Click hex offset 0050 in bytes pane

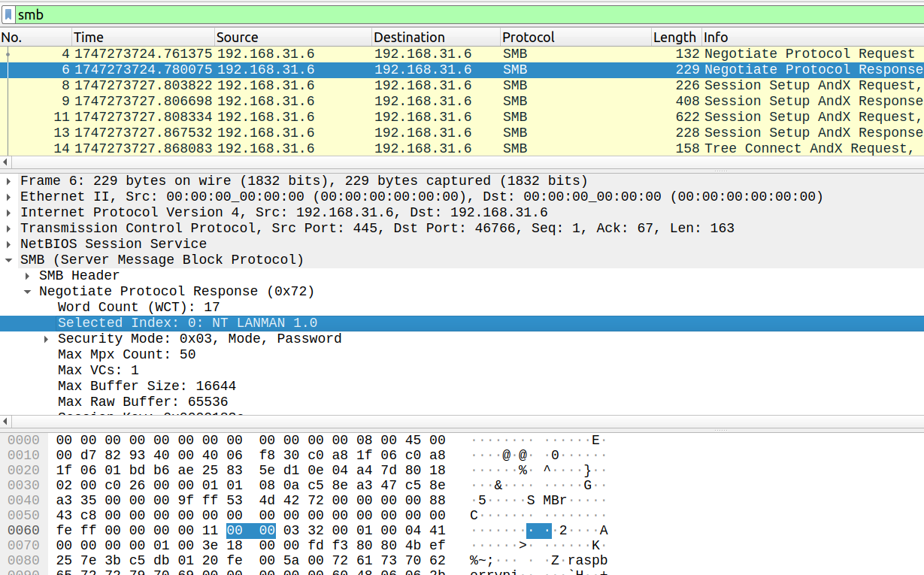(23, 515)
